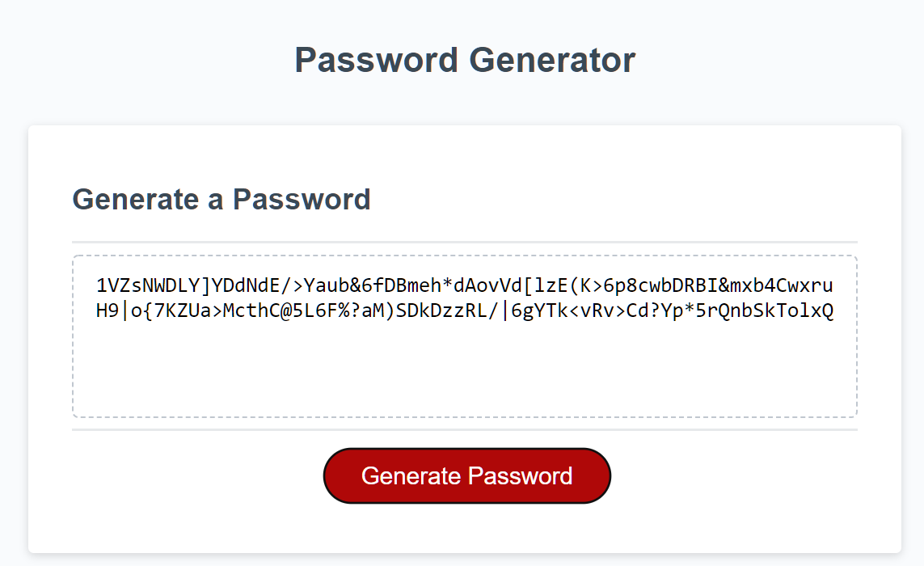The height and width of the screenshot is (566, 924).
Task: Click the divider under Generate a Password
Action: 464,240
